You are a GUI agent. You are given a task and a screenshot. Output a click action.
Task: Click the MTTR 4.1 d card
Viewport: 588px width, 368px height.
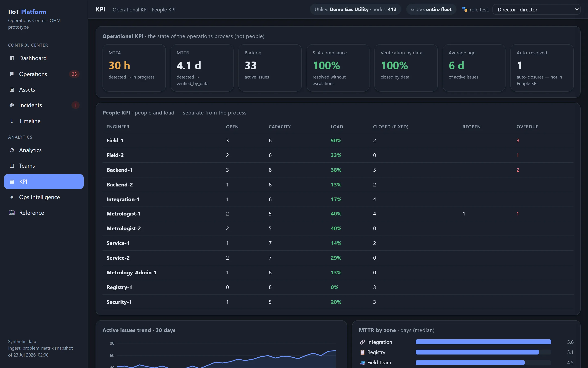[202, 68]
